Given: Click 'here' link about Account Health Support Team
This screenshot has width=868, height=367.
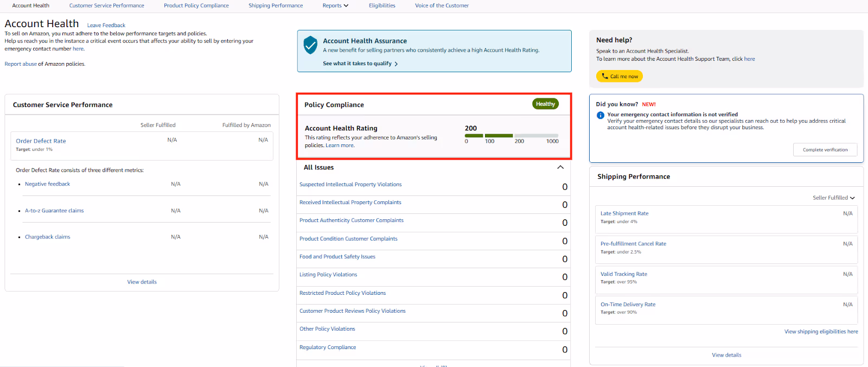Looking at the screenshot, I should (749, 59).
